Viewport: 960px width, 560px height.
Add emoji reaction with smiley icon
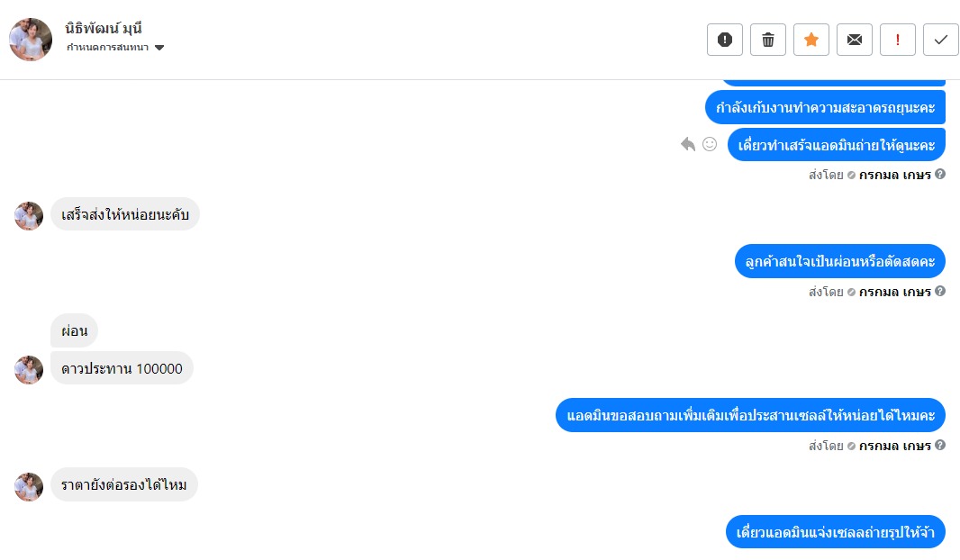click(710, 144)
